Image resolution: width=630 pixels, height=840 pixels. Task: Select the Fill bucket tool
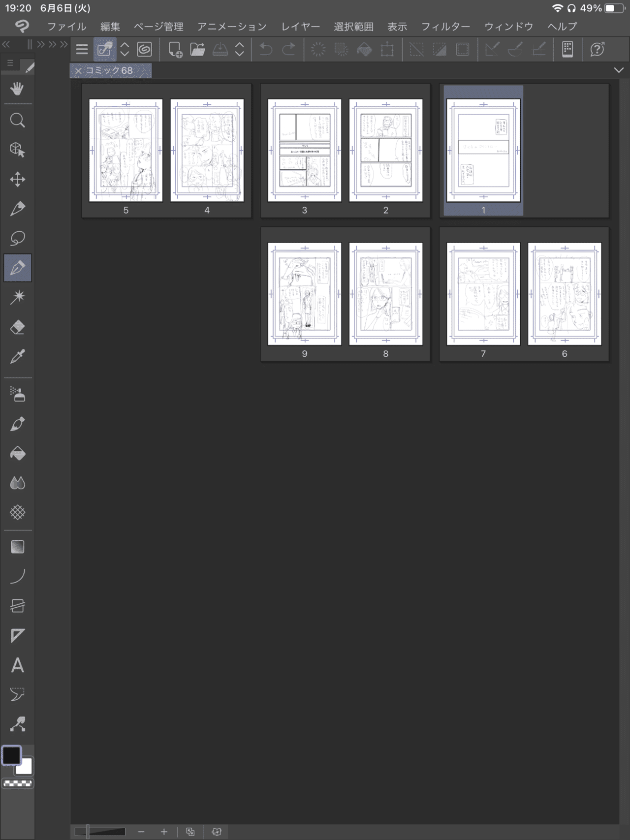pos(17,453)
